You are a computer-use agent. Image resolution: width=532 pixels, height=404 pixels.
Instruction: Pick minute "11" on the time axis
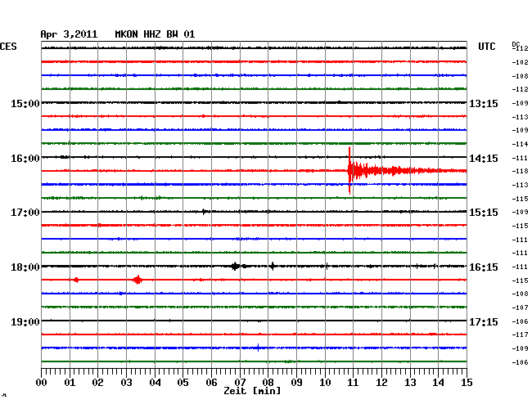[354, 382]
